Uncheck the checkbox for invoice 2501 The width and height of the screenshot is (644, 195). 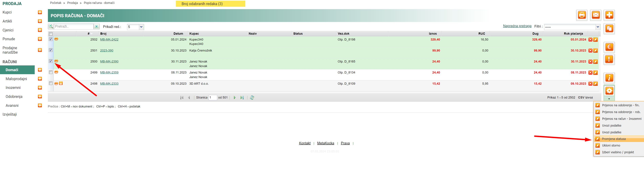click(51, 50)
